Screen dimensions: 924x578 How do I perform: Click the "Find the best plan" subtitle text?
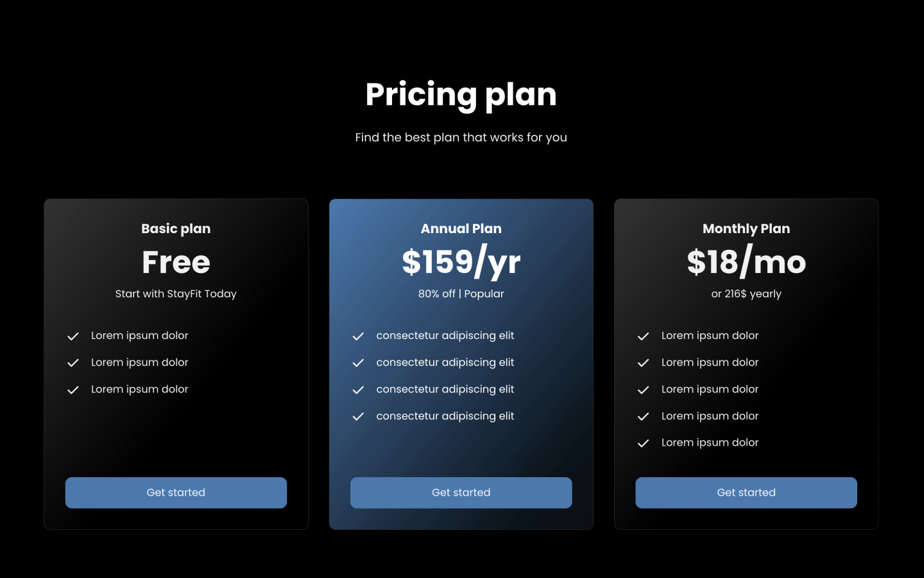point(461,137)
